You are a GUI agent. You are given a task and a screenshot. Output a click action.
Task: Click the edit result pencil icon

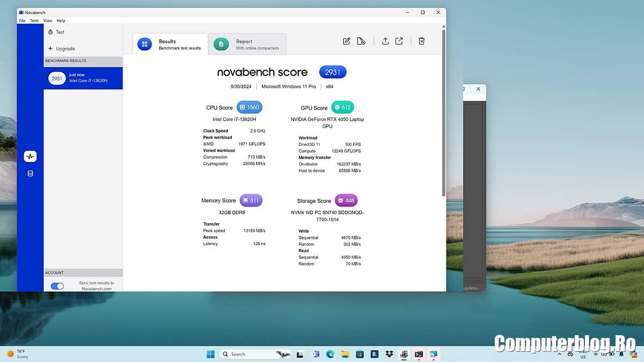click(347, 41)
